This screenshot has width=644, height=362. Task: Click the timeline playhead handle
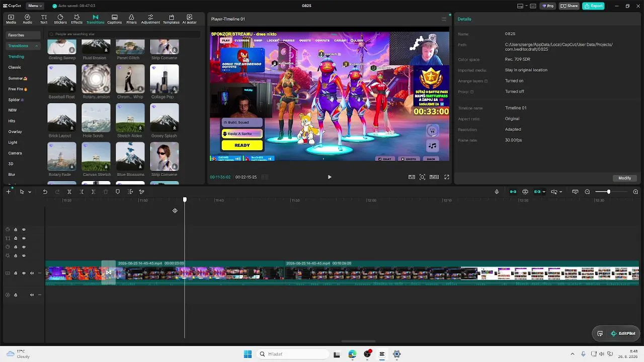185,200
